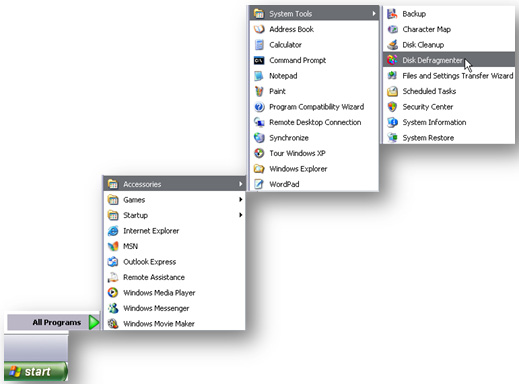Click the Disk Defragmenter icon
The width and height of the screenshot is (519, 384).
click(x=392, y=60)
